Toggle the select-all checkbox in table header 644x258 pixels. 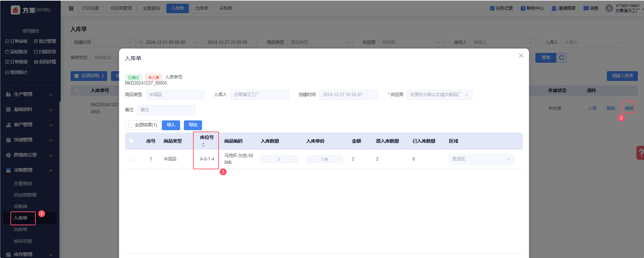132,141
